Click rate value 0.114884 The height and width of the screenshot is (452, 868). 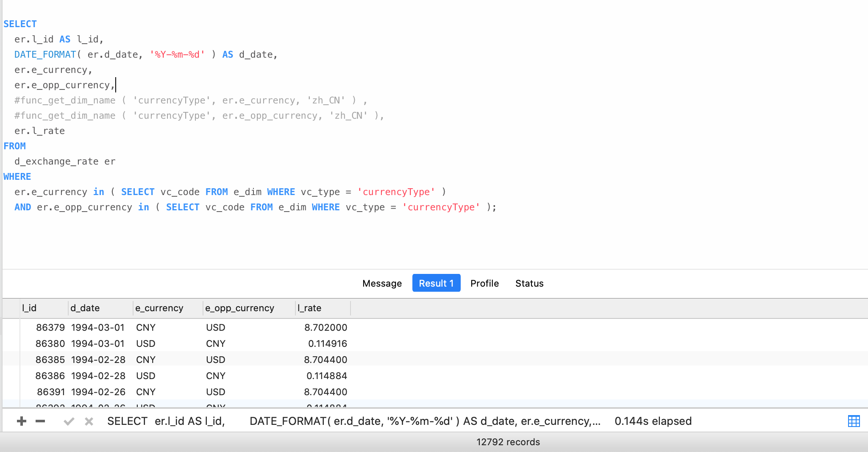click(327, 376)
